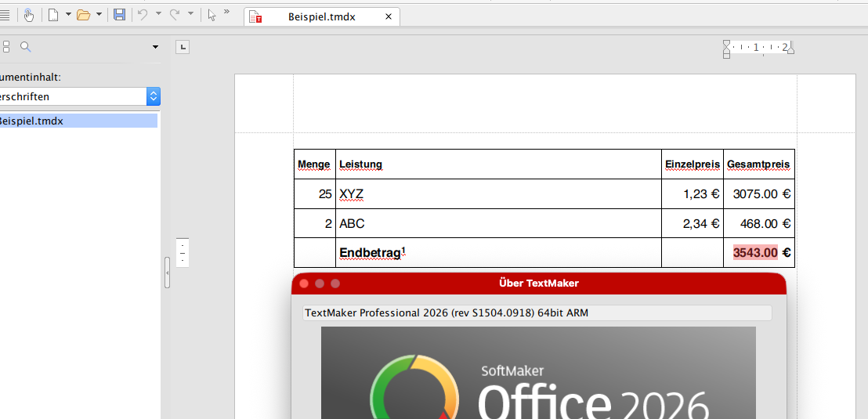Click the 1,23 € price cell

click(x=693, y=193)
